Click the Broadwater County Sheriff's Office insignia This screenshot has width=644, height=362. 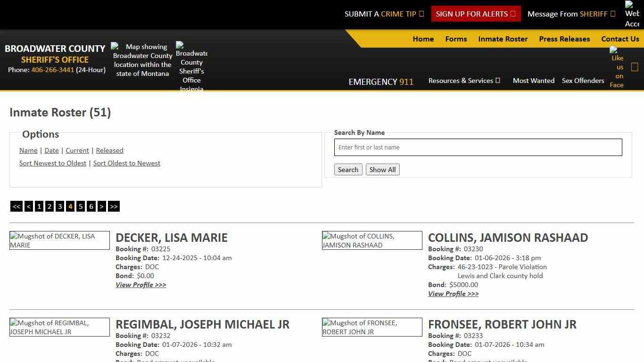pos(191,65)
